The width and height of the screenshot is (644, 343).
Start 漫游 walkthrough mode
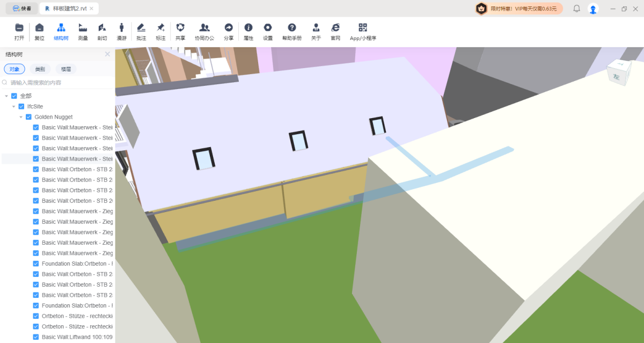click(x=121, y=28)
